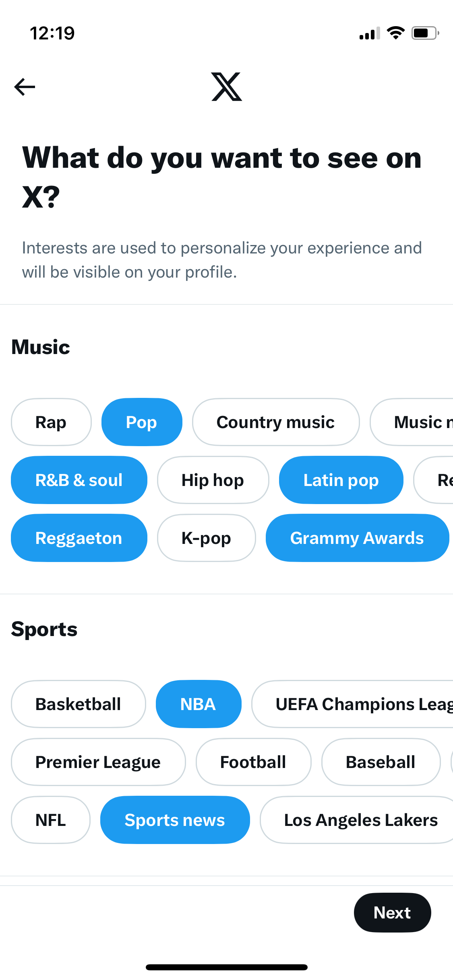Tap the X logo at top
Viewport: 453px width, 980px height.
(x=227, y=87)
